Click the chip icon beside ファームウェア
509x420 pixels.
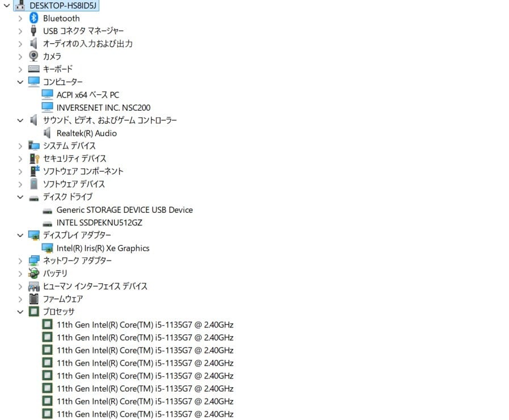tap(33, 299)
